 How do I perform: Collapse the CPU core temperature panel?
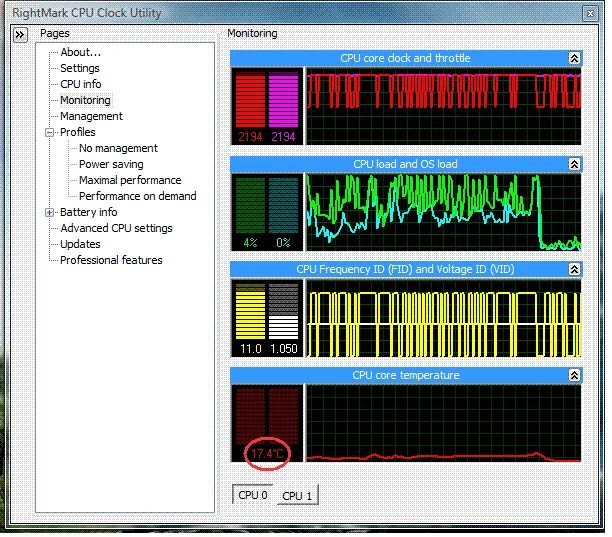pos(574,375)
